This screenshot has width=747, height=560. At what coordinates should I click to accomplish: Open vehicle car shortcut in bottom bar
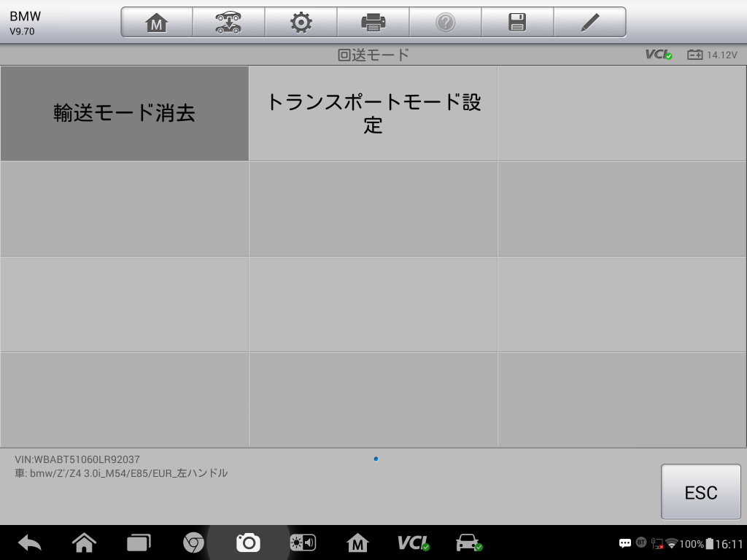(469, 542)
